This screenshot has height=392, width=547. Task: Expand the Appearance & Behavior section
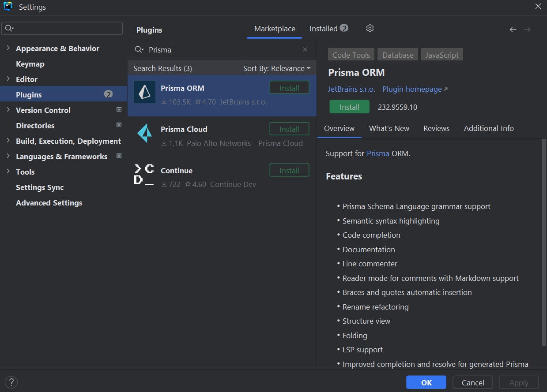coord(8,48)
